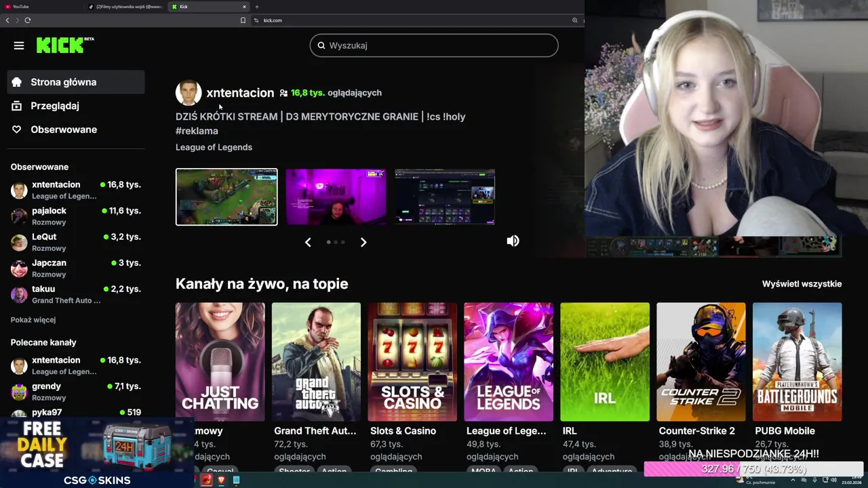The height and width of the screenshot is (488, 868).
Task: Open Japczan channel name in the sidebar
Action: 49,263
